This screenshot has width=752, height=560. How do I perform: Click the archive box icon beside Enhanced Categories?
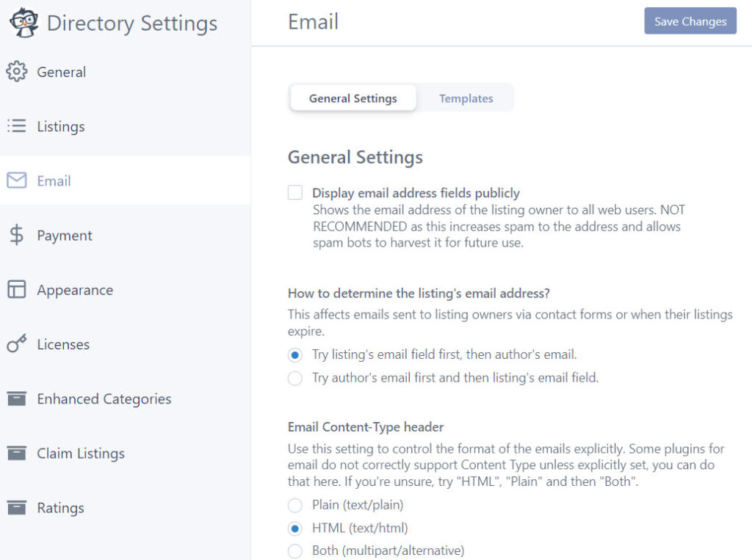pyautogui.click(x=17, y=399)
